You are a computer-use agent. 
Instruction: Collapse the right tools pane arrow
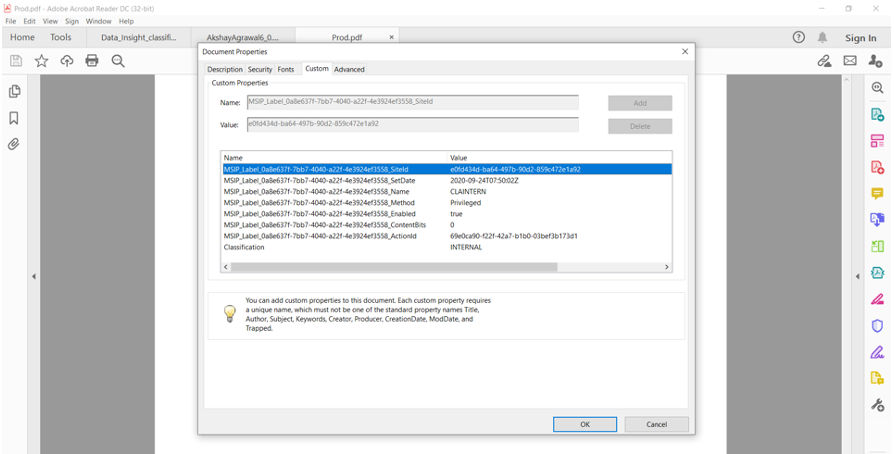[858, 277]
